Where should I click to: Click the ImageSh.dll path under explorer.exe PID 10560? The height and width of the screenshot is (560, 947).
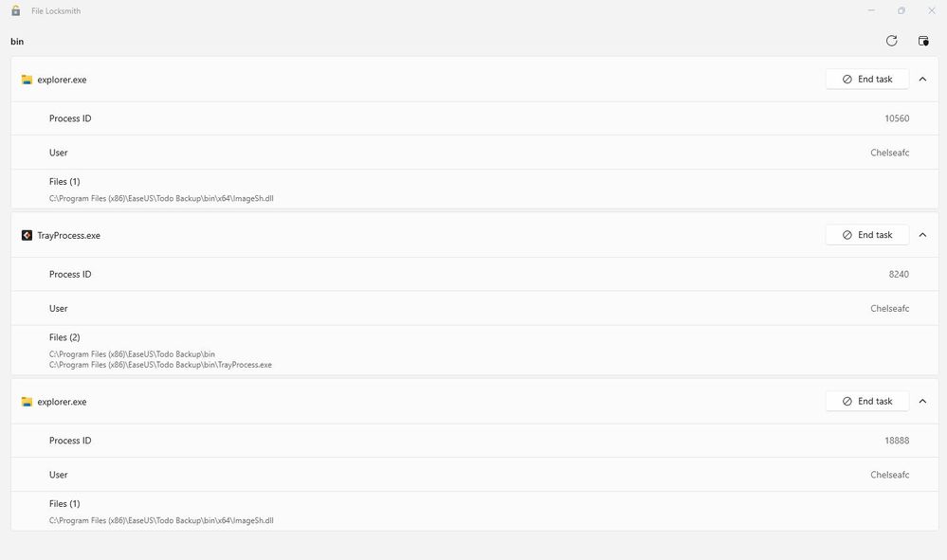(161, 198)
